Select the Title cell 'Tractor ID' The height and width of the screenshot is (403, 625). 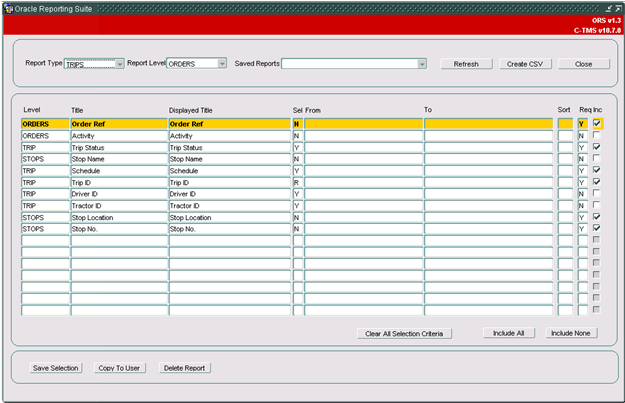point(119,206)
